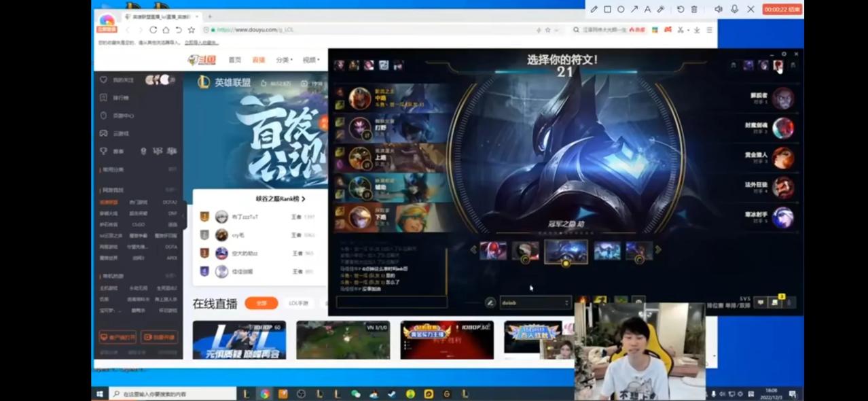Click the chat input box in champion select
This screenshot has width=868, height=401.
392,302
